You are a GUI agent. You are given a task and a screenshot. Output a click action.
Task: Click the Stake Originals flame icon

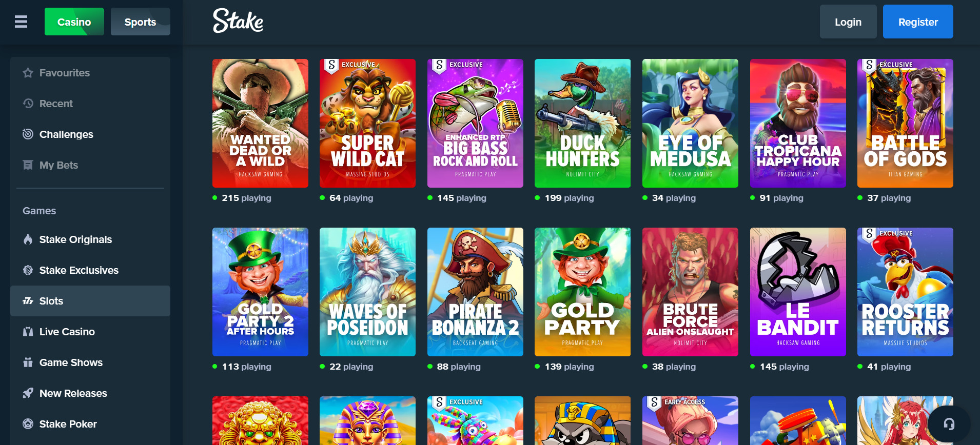pos(28,239)
